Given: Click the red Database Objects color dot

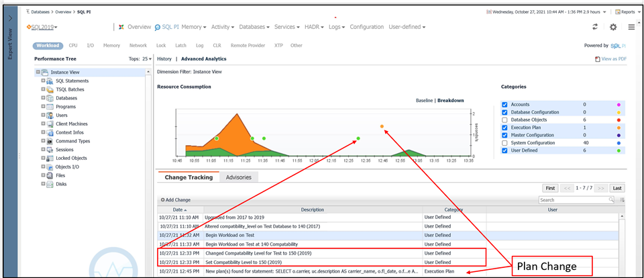Looking at the screenshot, I should click(619, 120).
